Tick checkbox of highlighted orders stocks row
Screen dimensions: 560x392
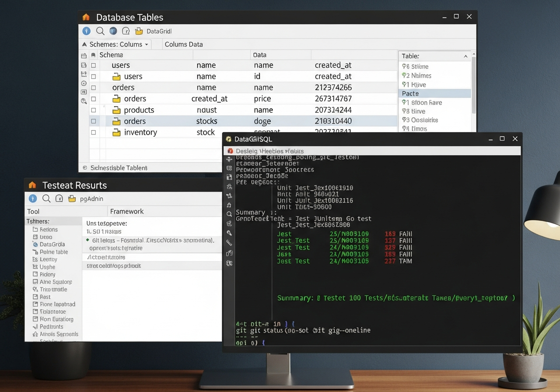(93, 121)
